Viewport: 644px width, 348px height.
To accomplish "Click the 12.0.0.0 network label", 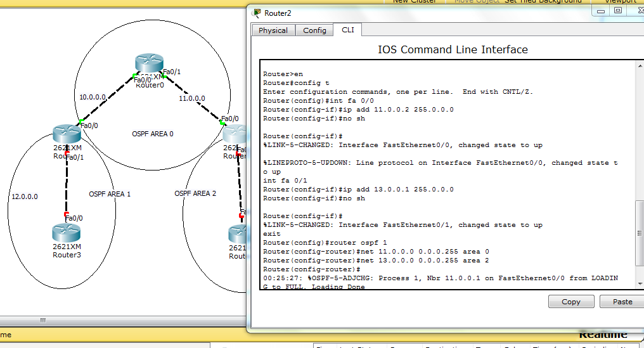I will [25, 197].
